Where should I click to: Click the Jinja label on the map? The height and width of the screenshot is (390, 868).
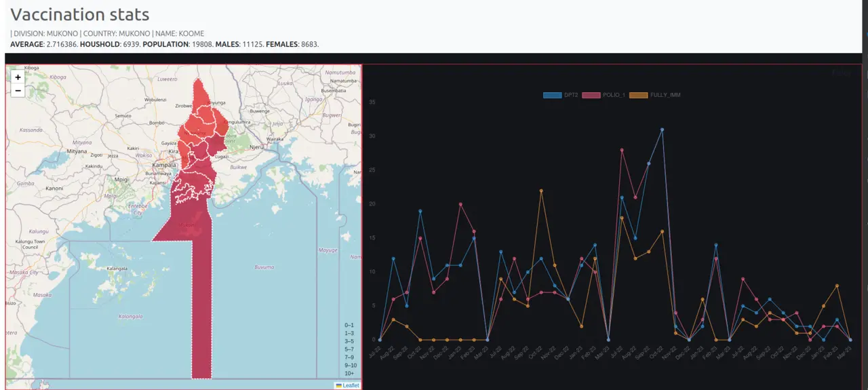(x=276, y=124)
